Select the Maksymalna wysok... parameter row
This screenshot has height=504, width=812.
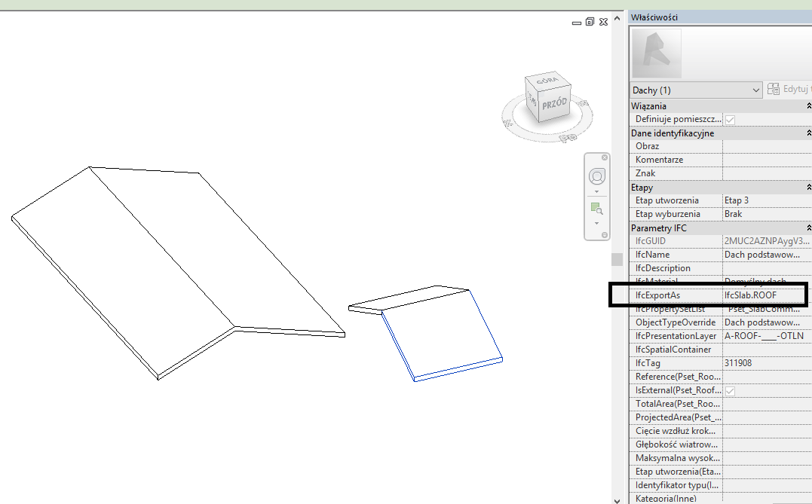point(720,458)
